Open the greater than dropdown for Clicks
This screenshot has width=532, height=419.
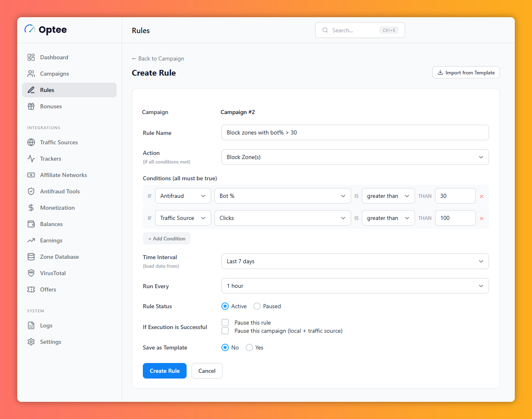pos(388,218)
